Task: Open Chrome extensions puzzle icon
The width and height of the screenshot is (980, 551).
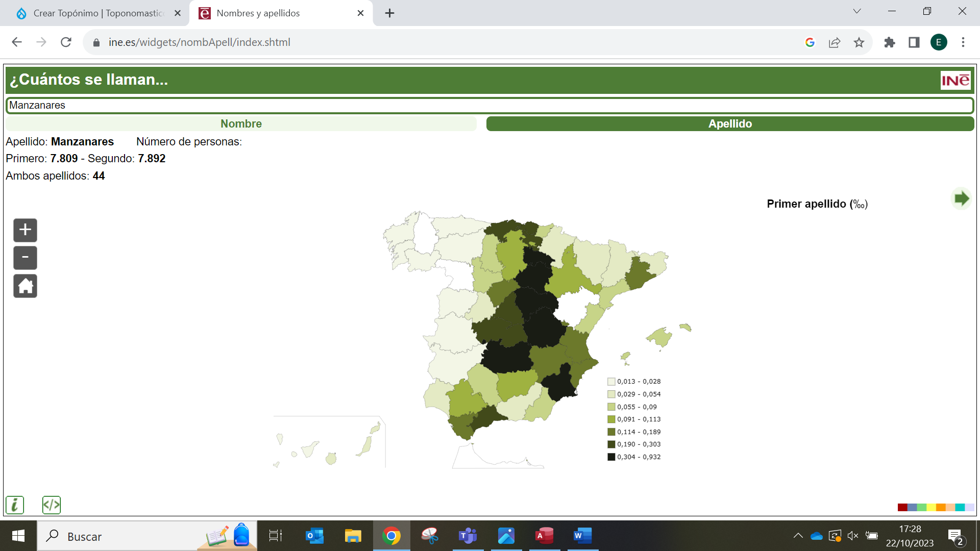Action: tap(890, 42)
